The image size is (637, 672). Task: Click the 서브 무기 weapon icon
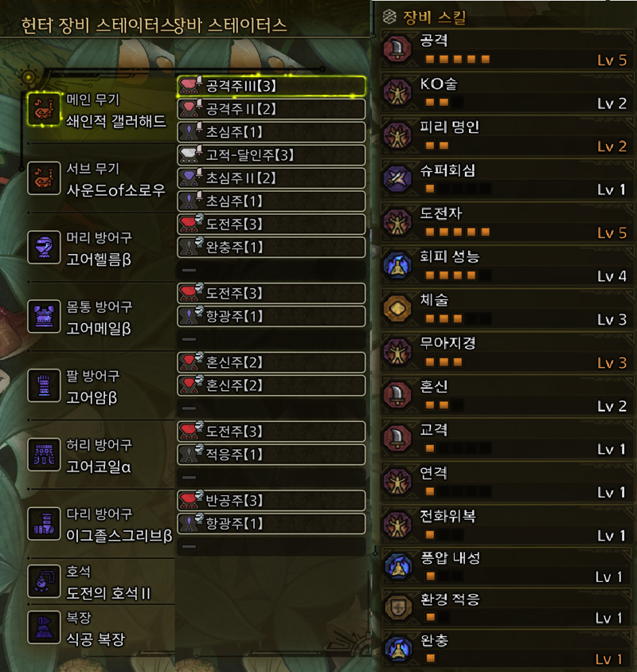pyautogui.click(x=44, y=178)
